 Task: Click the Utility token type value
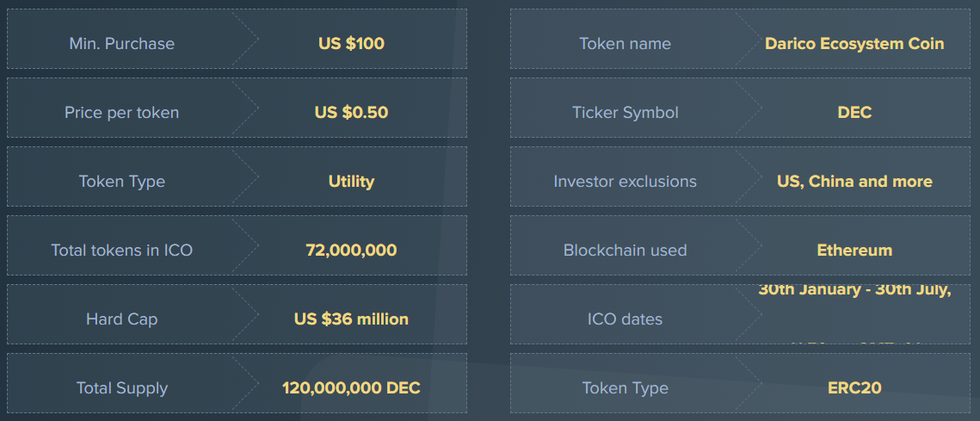click(351, 182)
